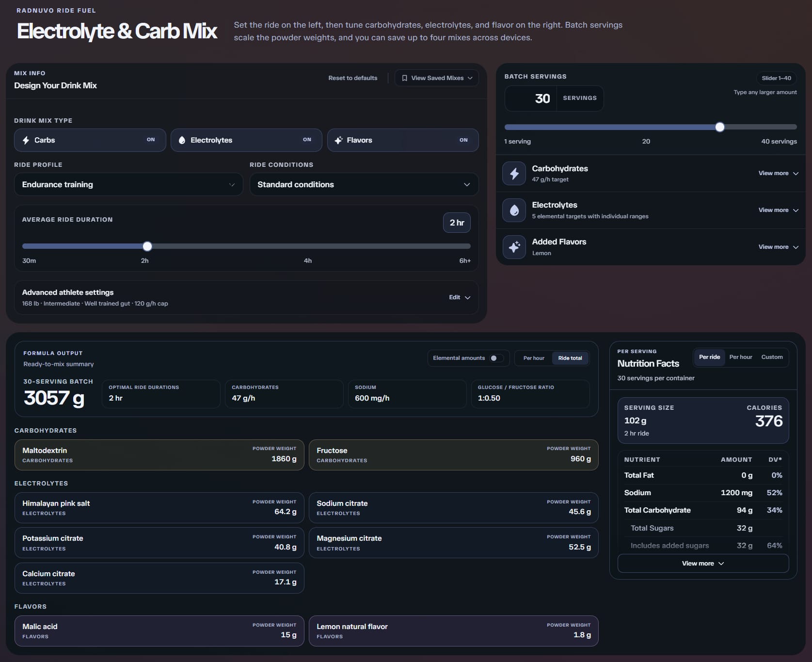Select Per hour nutrition tab

(741, 357)
